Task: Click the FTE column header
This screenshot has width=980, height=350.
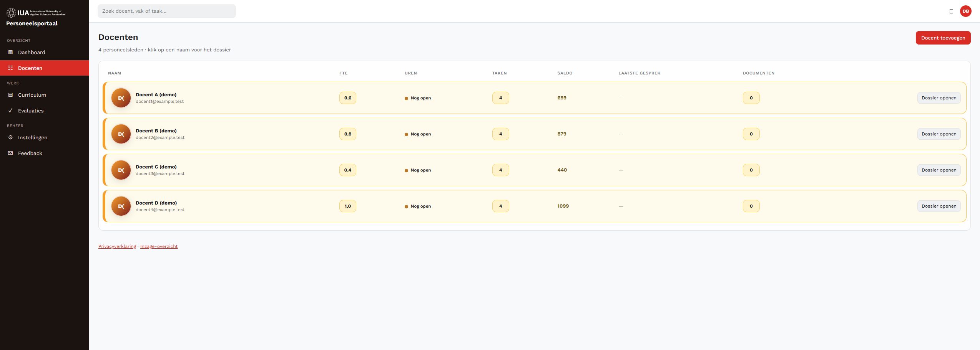Action: coord(343,73)
